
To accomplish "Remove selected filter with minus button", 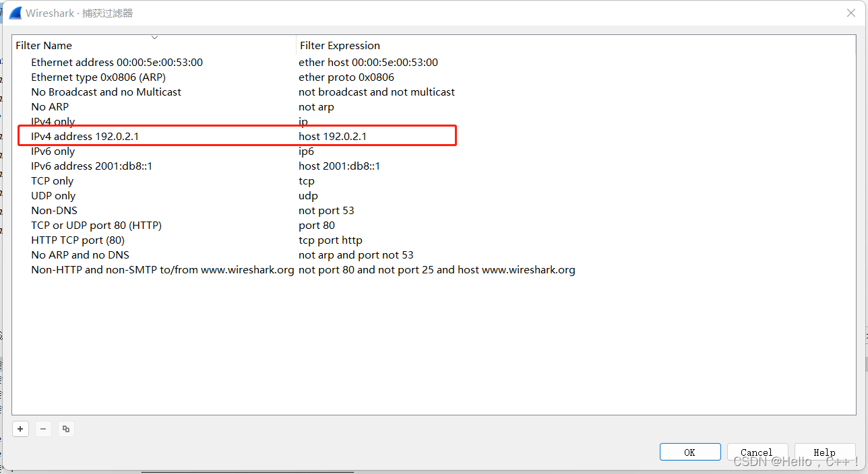I will 43,429.
